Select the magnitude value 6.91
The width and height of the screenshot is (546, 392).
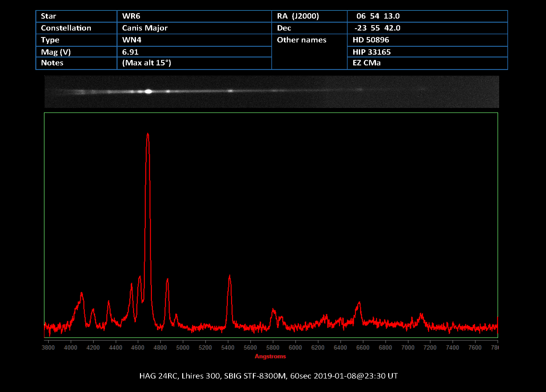coord(130,52)
